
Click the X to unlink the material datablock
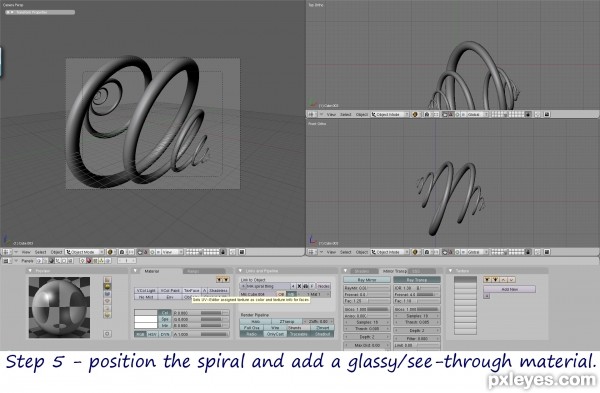(299, 286)
